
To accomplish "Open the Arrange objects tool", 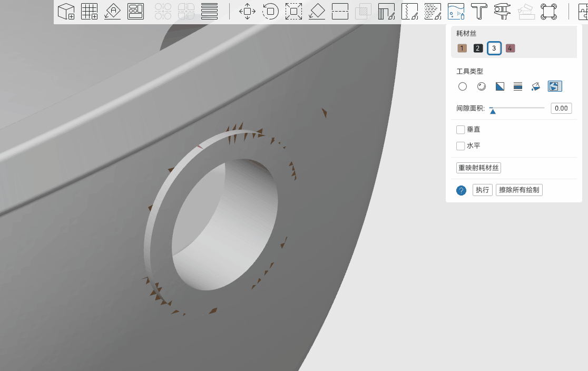I will click(x=135, y=11).
